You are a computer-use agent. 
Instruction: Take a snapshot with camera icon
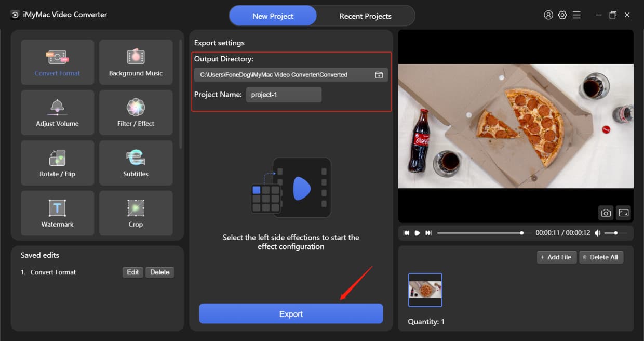pos(606,213)
